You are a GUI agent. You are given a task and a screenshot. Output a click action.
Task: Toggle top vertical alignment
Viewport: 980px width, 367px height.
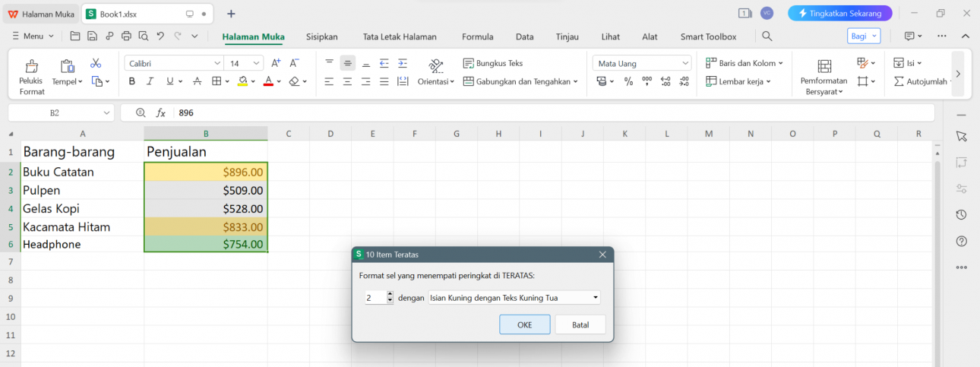tap(329, 63)
